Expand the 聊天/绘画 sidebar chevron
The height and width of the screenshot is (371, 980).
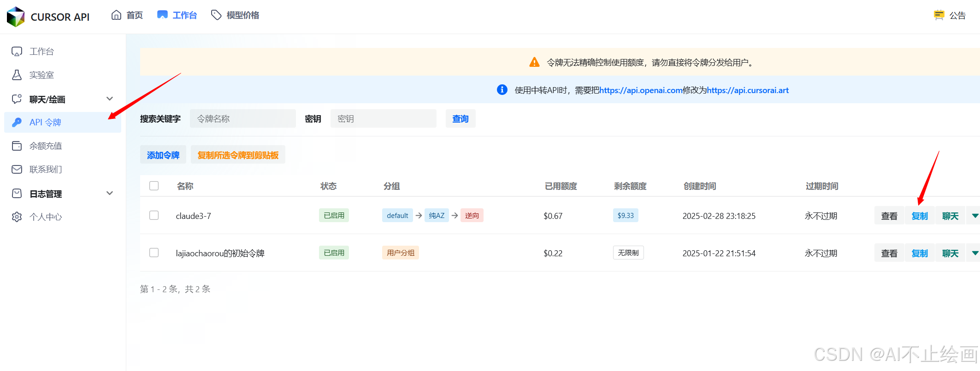click(110, 99)
